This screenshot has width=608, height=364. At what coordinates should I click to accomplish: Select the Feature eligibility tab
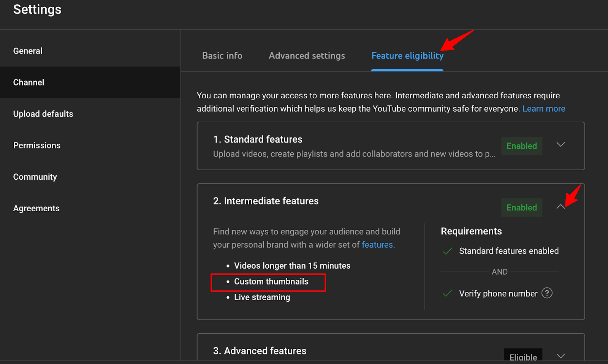coord(407,55)
